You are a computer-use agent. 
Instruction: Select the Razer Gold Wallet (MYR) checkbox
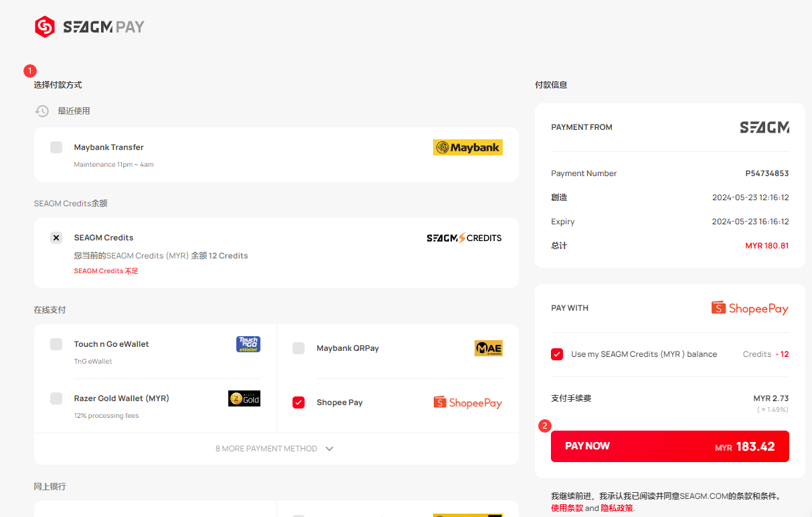(56, 398)
